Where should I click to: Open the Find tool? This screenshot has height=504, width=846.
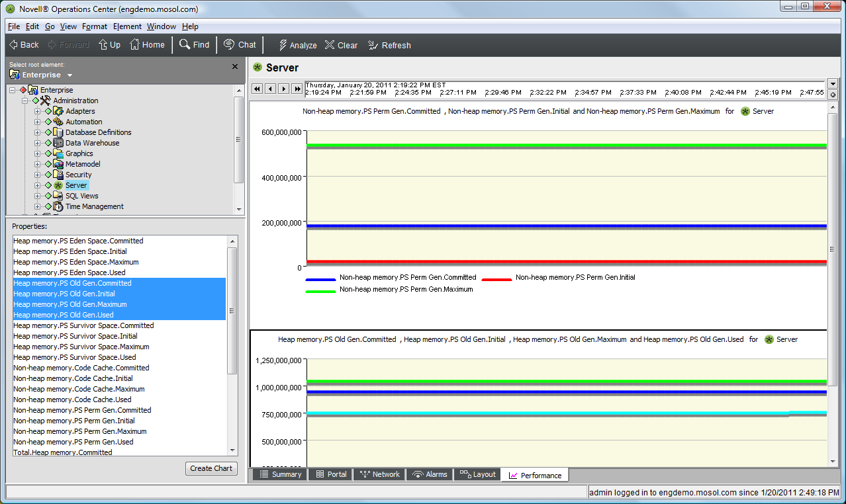coord(195,45)
